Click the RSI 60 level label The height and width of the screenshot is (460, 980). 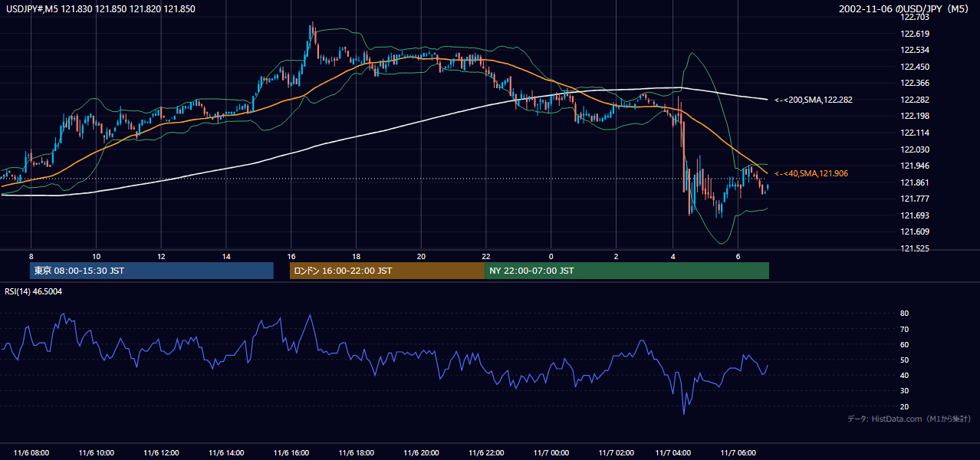pyautogui.click(x=904, y=344)
